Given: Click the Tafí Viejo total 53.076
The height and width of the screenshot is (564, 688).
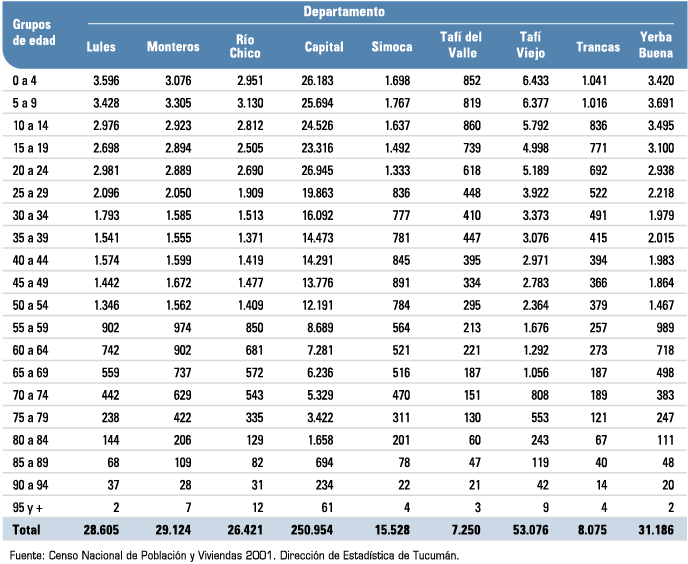Looking at the screenshot, I should (530, 530).
